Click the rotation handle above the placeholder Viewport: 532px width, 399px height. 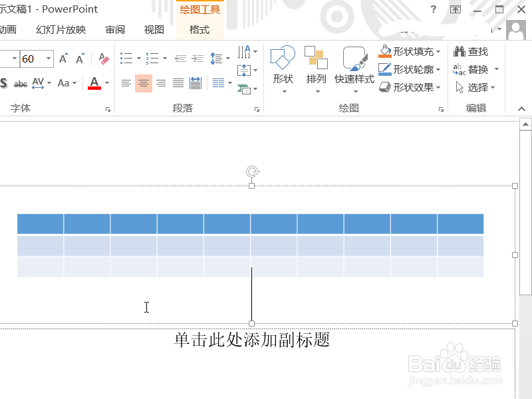[252, 172]
